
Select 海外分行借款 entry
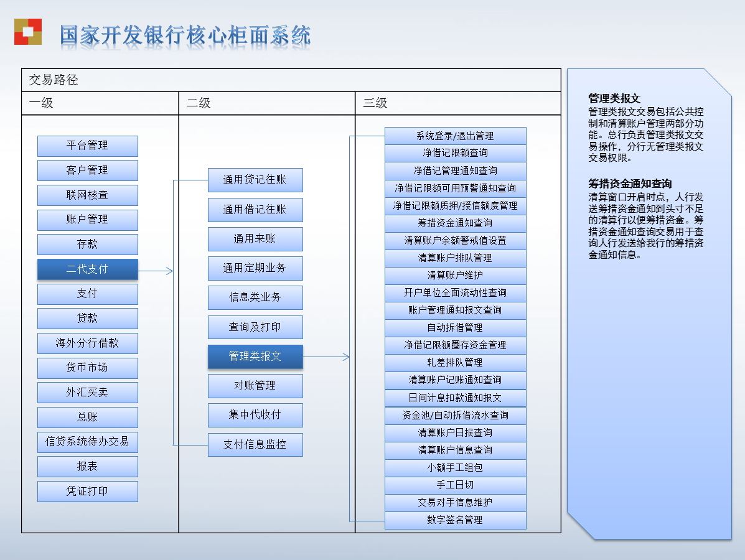coord(88,343)
